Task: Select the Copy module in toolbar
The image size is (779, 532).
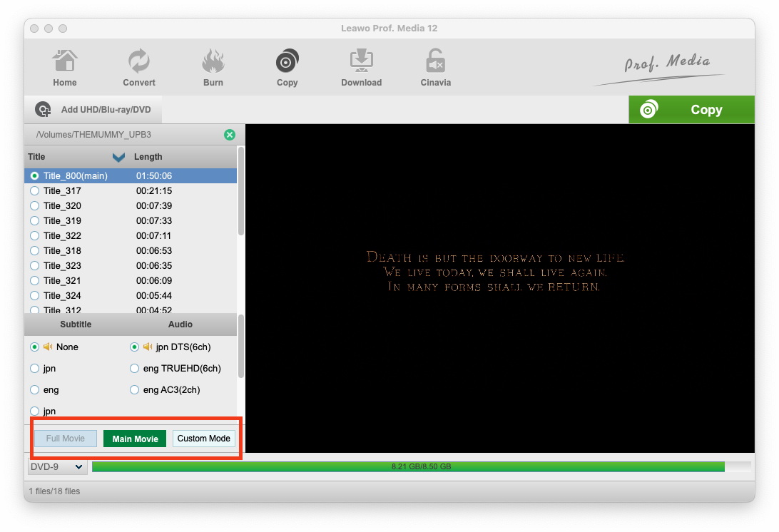Action: [x=287, y=68]
